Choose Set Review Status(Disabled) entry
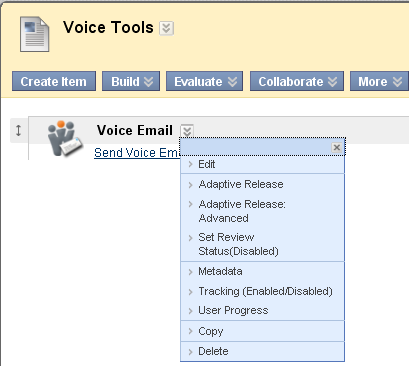The height and width of the screenshot is (366, 409). pos(263,244)
